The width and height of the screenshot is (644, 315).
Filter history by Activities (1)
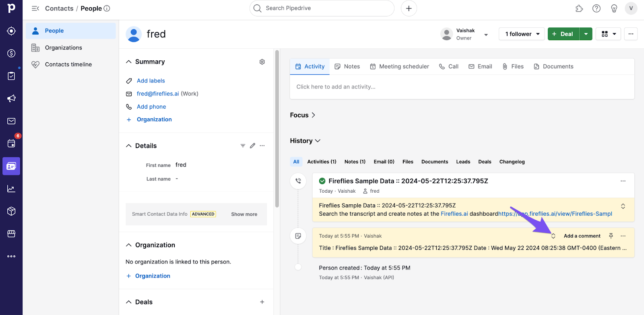(x=322, y=162)
